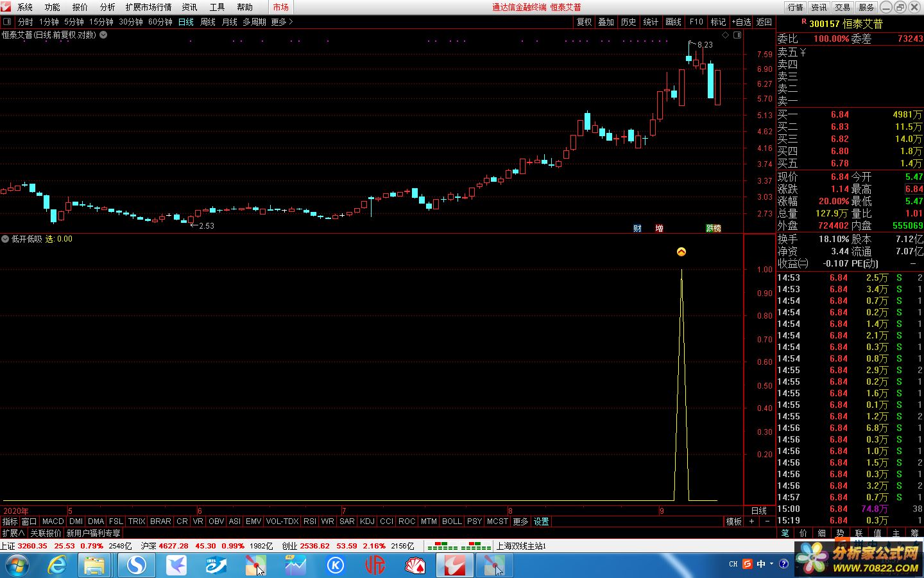Expand the 低开低吸 indicator dropdown arrow
The image size is (924, 578).
click(5, 238)
